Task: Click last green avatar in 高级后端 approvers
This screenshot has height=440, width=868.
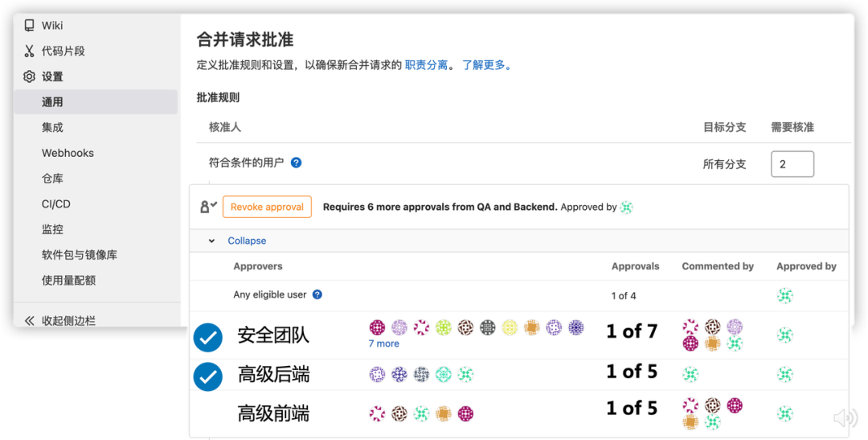Action: 465,375
